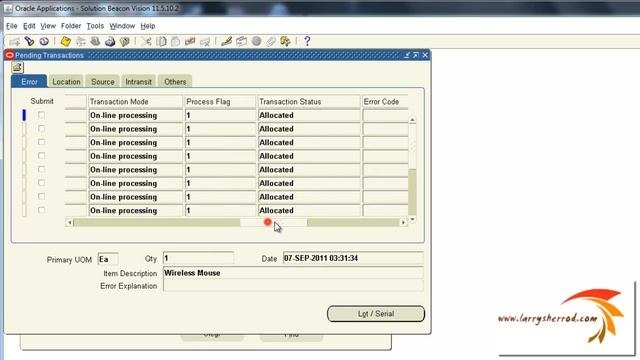Open the File menu
This screenshot has height=360, width=640.
point(11,26)
